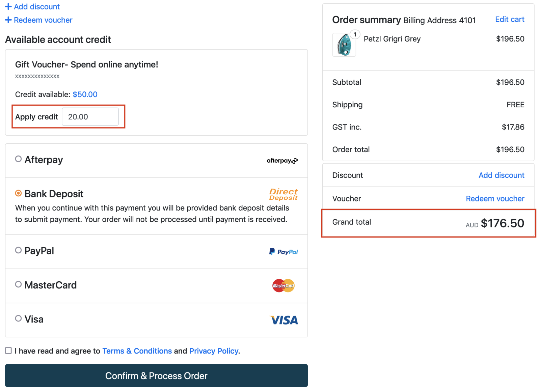Select the Visa payment radio button
Screen dimensions: 540x392
pyautogui.click(x=19, y=318)
